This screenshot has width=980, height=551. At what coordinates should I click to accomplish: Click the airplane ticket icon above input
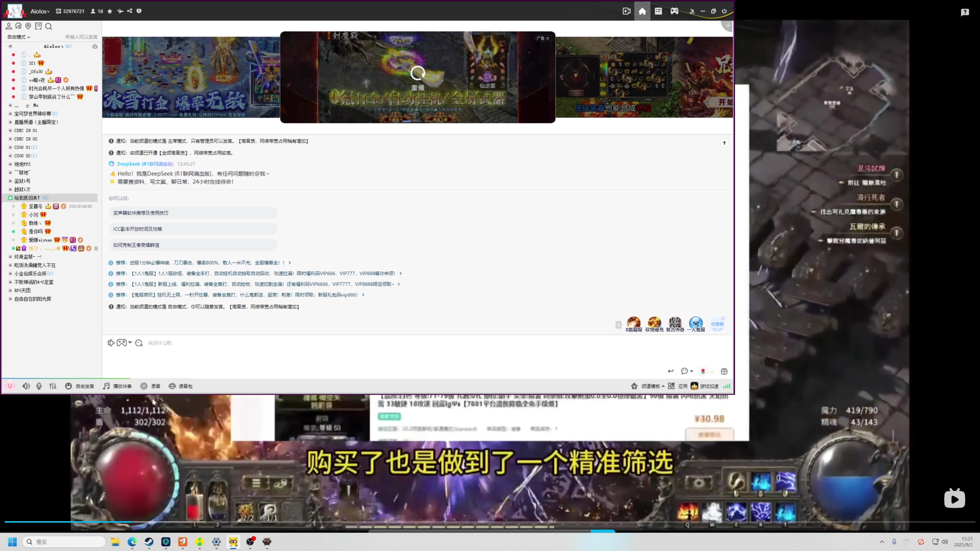click(x=111, y=343)
